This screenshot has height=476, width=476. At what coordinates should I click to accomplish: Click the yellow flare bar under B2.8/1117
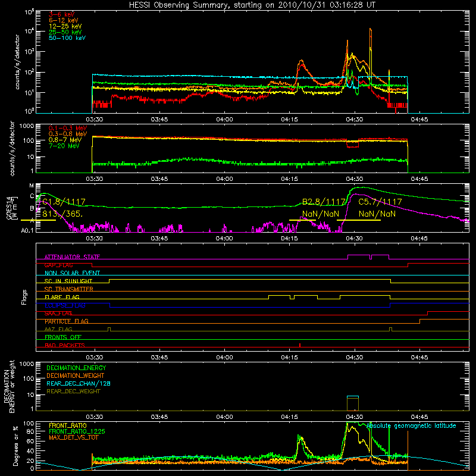[x=302, y=220]
